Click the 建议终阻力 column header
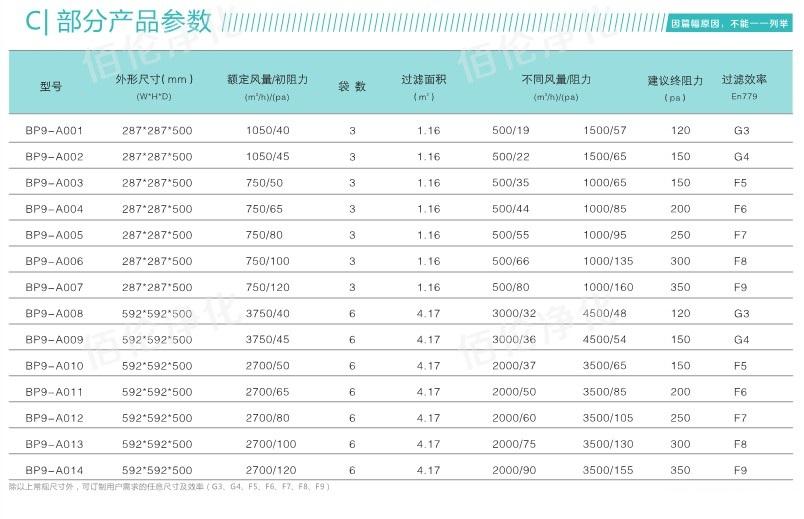The image size is (804, 519). [x=676, y=80]
